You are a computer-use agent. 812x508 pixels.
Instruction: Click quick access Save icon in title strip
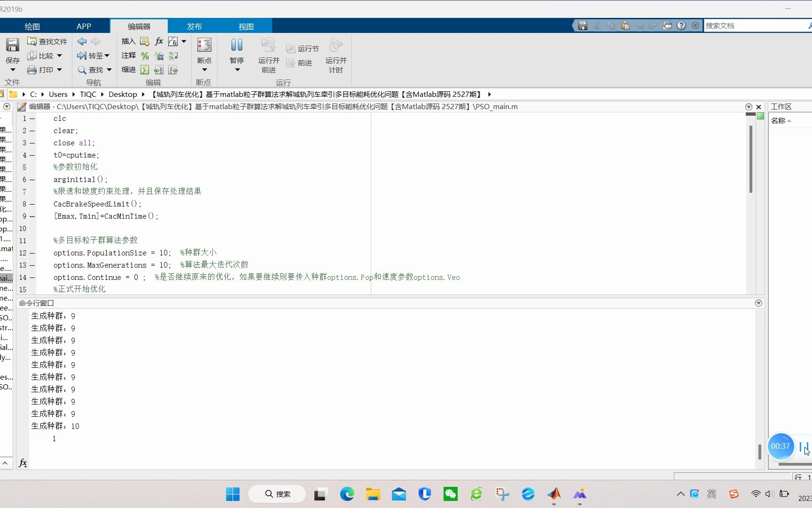click(583, 25)
